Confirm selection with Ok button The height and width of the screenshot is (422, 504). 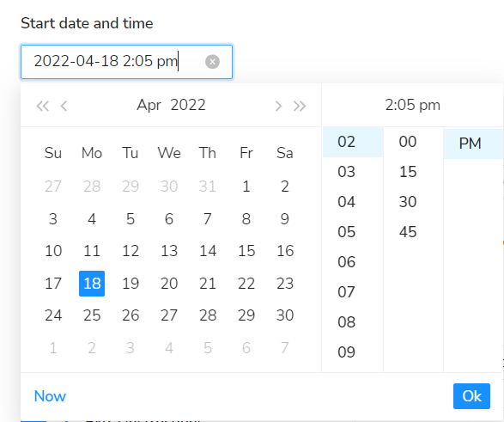click(x=471, y=396)
